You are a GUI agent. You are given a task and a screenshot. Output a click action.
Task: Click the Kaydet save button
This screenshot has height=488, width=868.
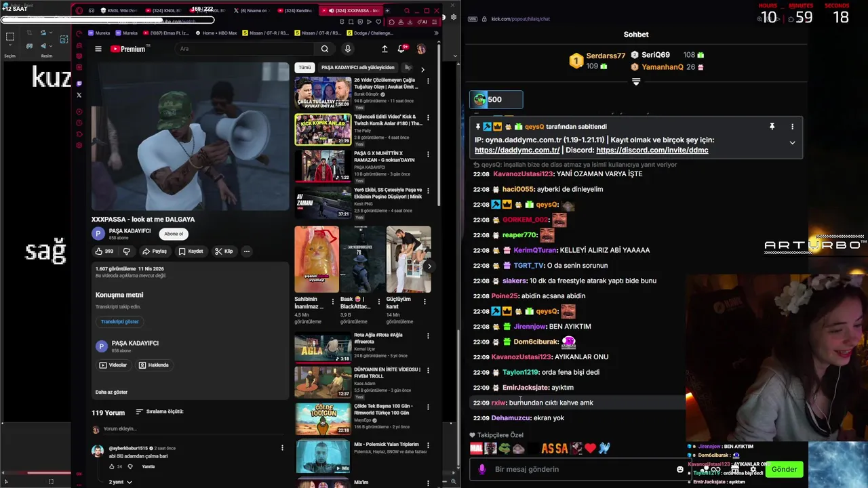tap(191, 251)
